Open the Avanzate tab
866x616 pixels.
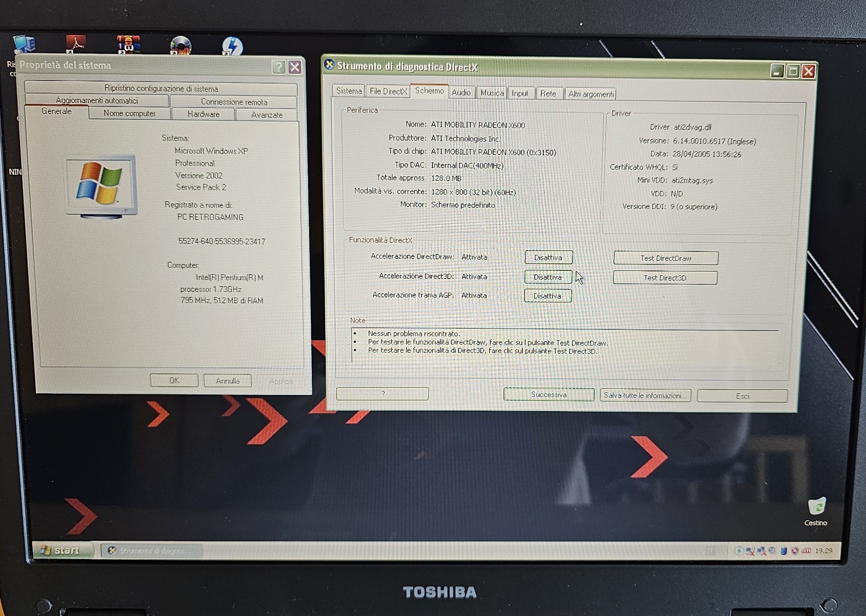[267, 115]
